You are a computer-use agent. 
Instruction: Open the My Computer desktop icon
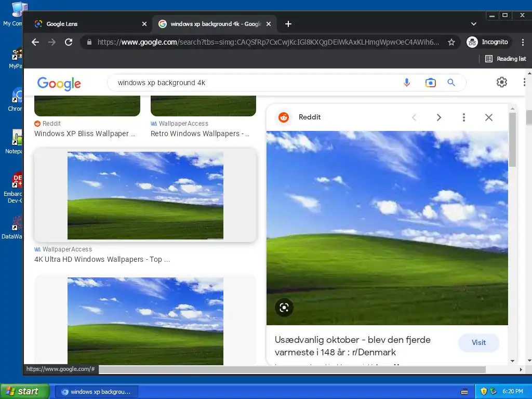tap(14, 14)
